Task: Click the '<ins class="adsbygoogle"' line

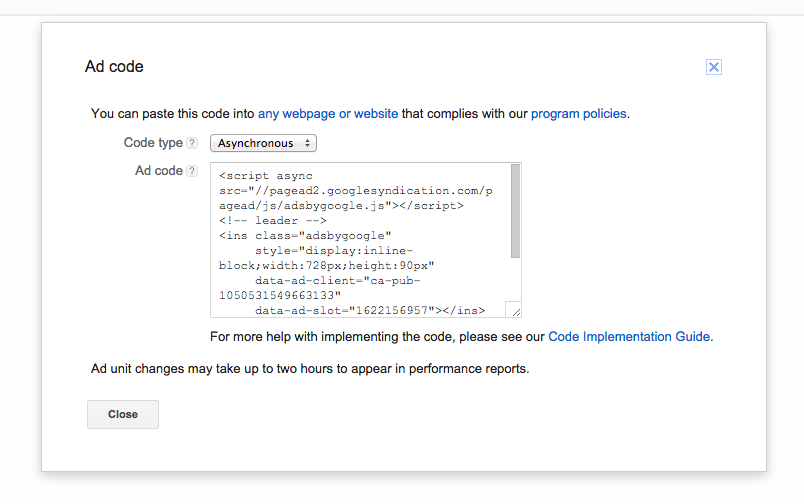Action: click(305, 235)
